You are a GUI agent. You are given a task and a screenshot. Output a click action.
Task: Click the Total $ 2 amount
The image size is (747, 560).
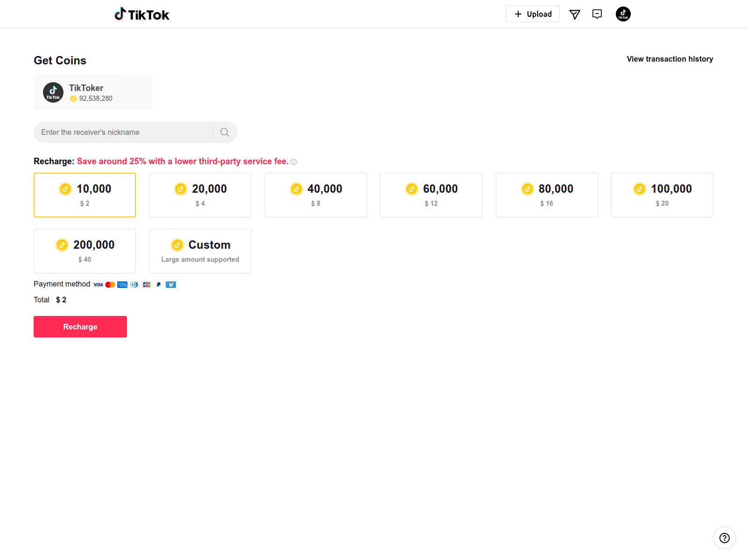[x=61, y=300]
